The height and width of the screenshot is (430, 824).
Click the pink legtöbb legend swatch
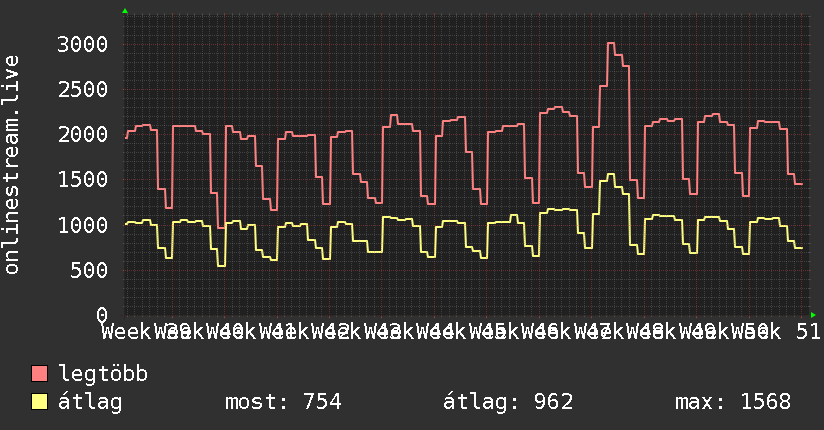click(x=39, y=374)
